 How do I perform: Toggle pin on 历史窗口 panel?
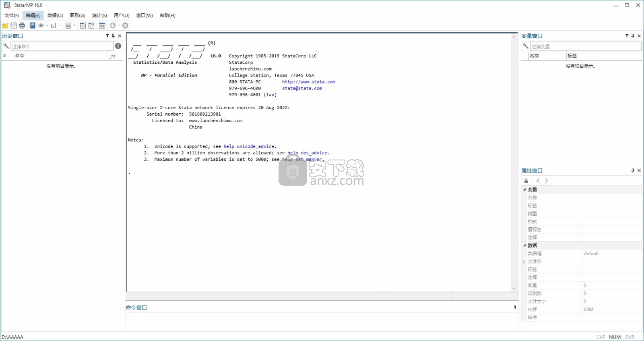point(114,36)
